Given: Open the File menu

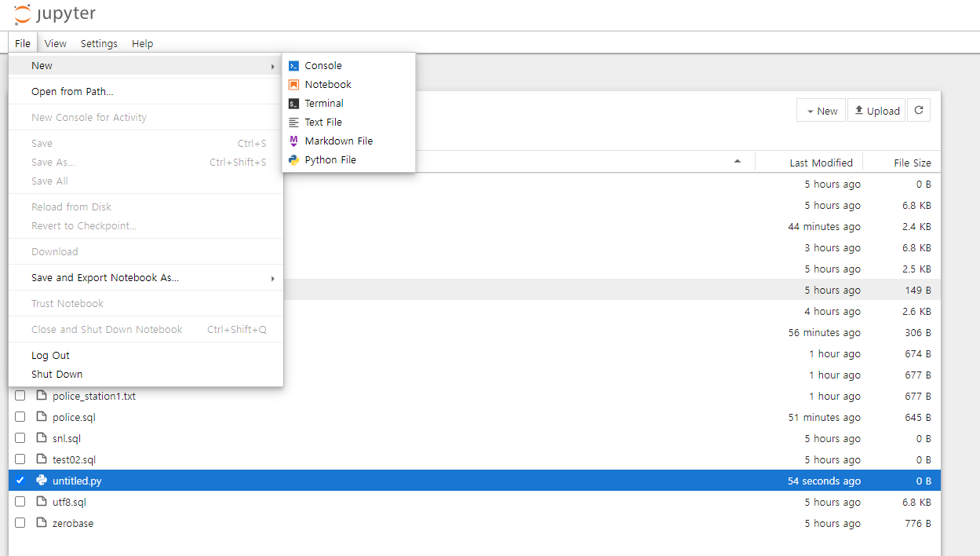Looking at the screenshot, I should click(x=23, y=43).
